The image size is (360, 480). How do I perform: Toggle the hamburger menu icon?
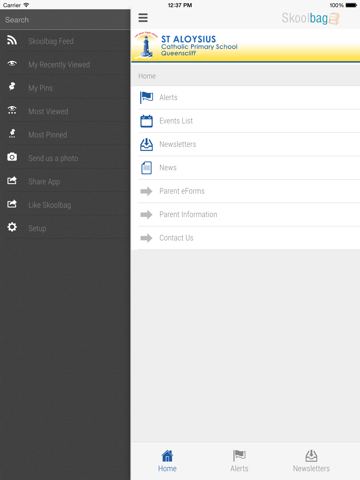143,18
